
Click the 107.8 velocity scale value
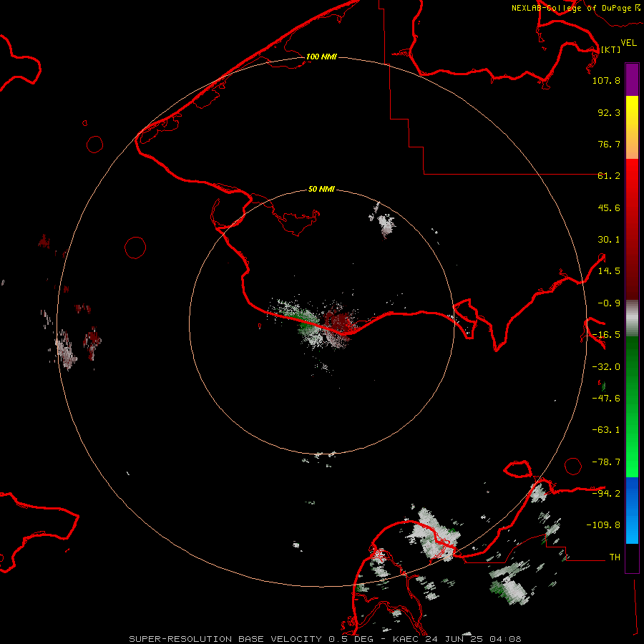pos(606,80)
